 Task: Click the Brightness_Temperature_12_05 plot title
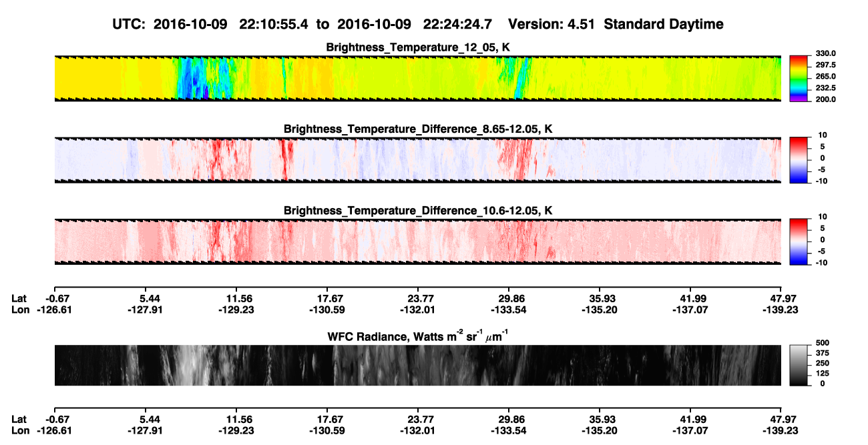click(417, 47)
